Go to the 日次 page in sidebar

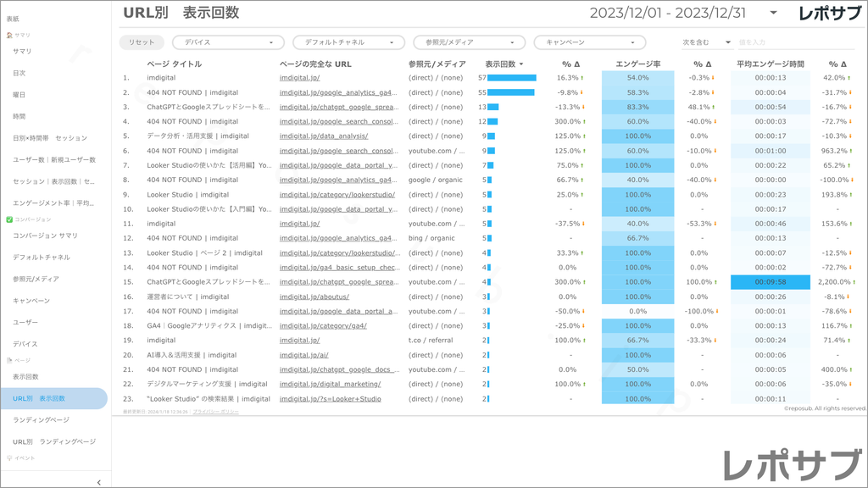pyautogui.click(x=19, y=73)
